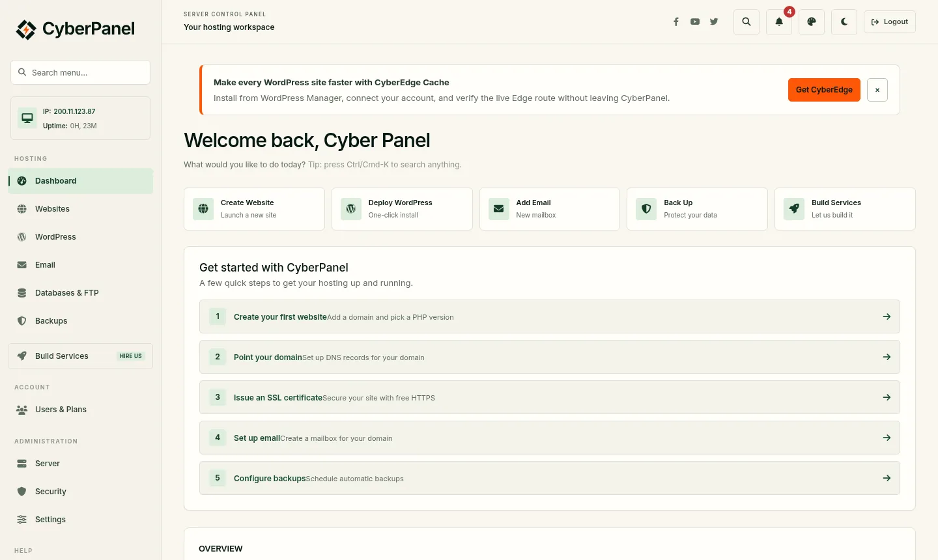Viewport: 938px width, 560px height.
Task: Click the CyberPanel logo
Action: pyautogui.click(x=76, y=29)
